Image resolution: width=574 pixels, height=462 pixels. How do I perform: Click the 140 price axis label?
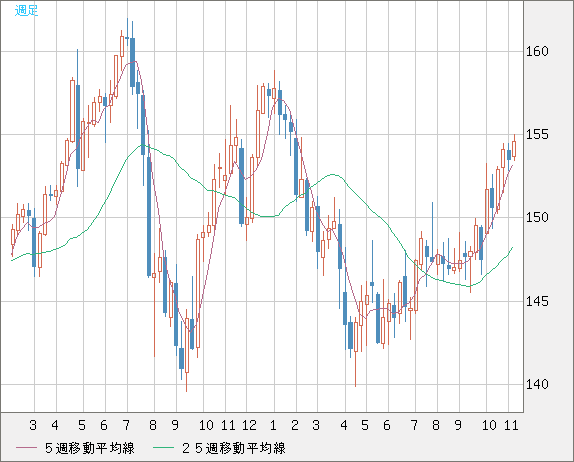point(537,384)
